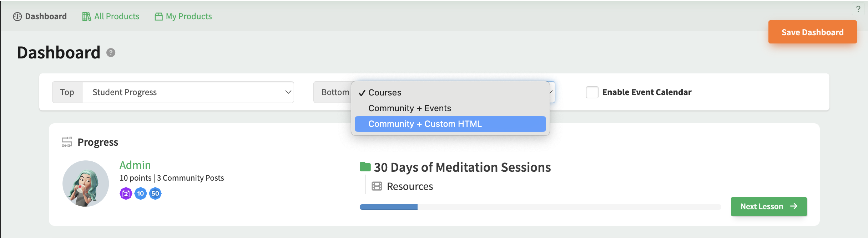Click the blue 10 points badge
Screen dimensions: 868x238
coord(141,193)
